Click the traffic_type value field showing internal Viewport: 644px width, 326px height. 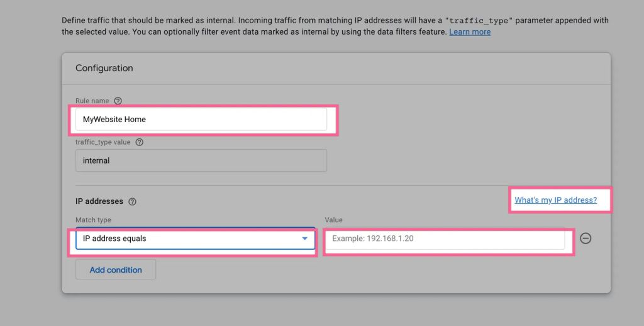[201, 160]
